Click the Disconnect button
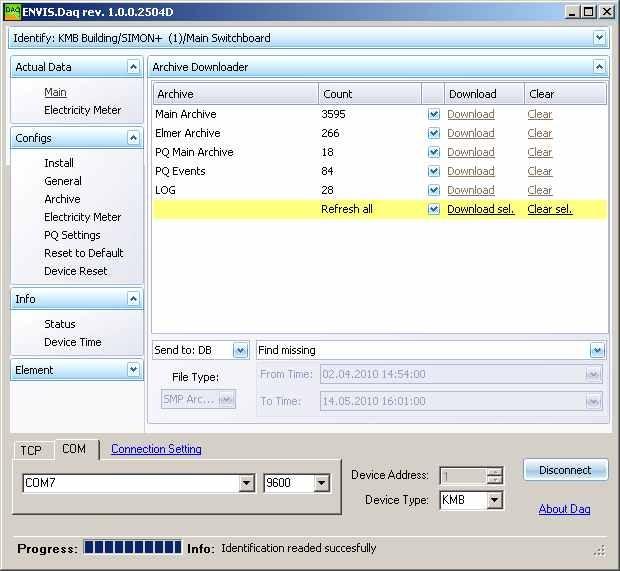Screen dimensions: 620x571 [565, 470]
